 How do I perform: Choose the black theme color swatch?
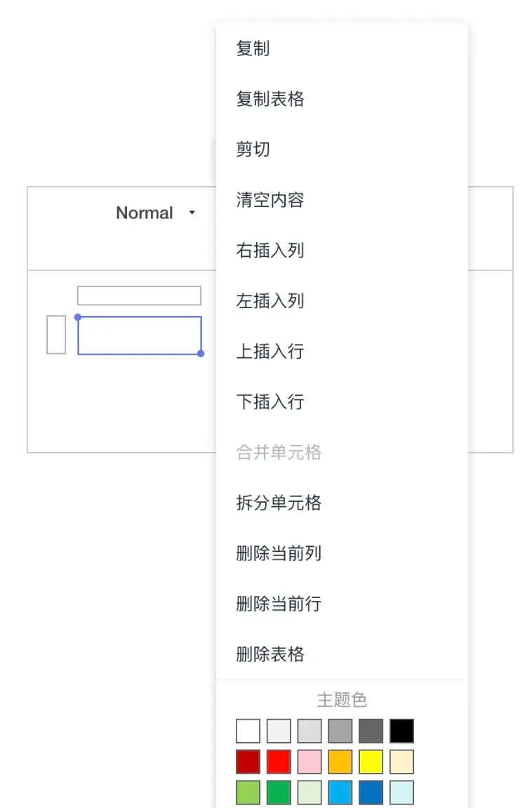[402, 731]
